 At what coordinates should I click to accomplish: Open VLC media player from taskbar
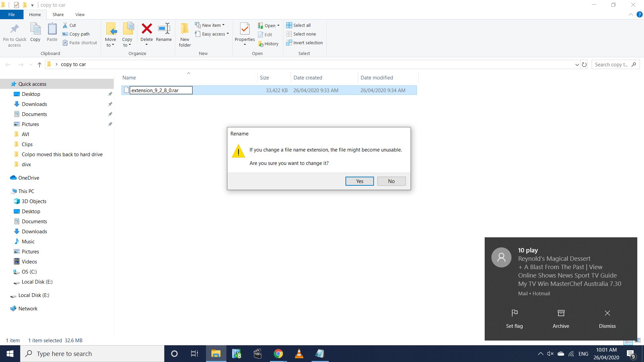[299, 354]
